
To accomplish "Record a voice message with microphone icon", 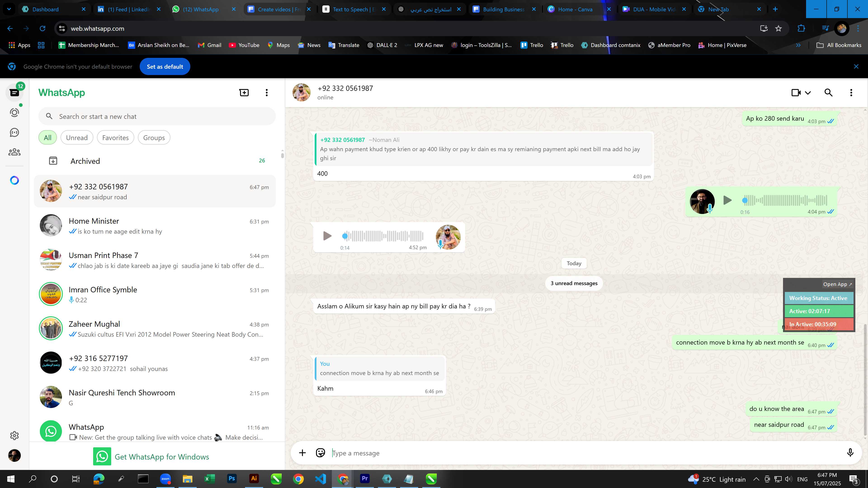I will click(x=850, y=453).
